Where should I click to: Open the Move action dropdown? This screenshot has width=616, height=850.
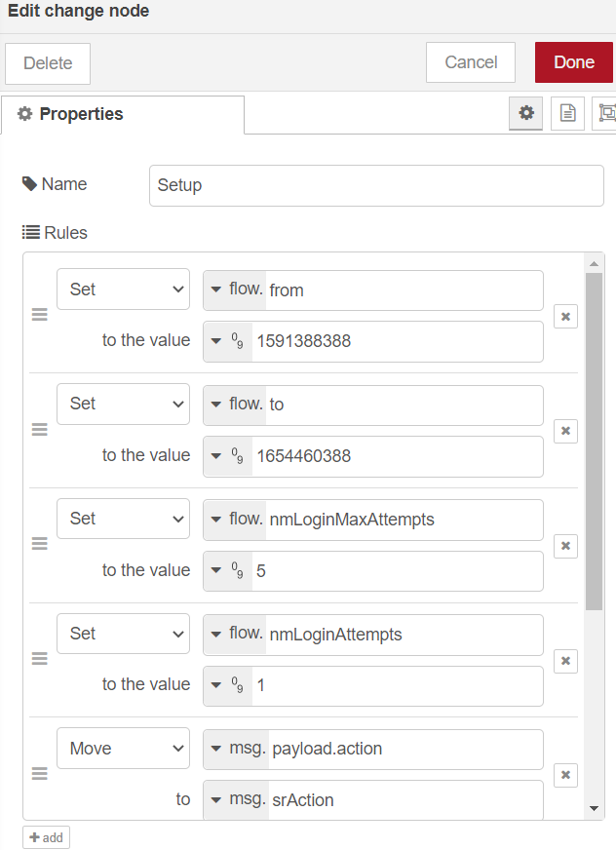123,749
